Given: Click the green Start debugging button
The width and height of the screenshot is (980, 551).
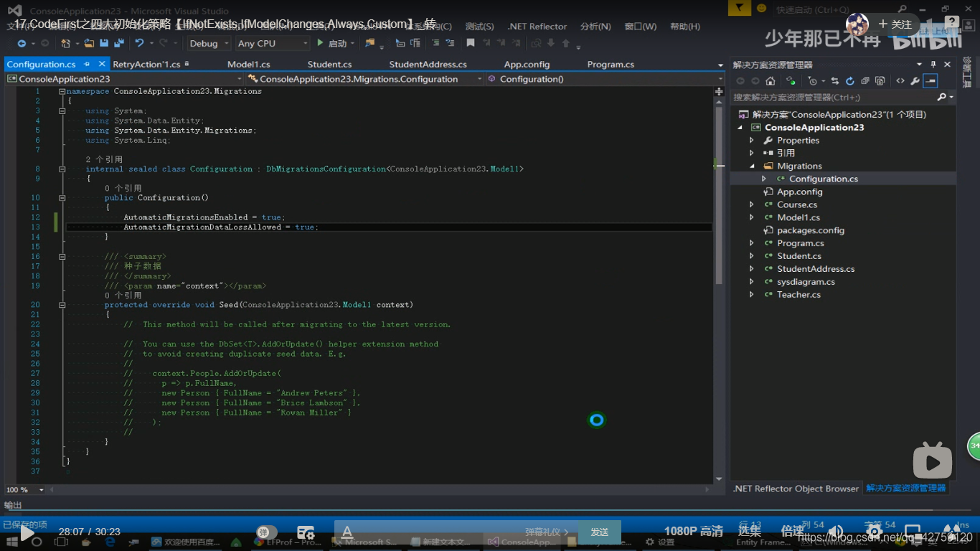Looking at the screenshot, I should click(332, 43).
